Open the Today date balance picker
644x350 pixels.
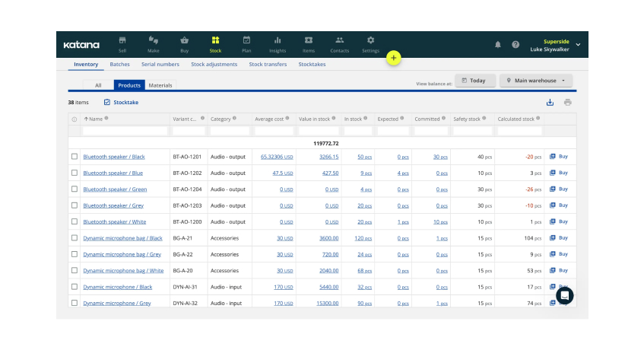pos(474,81)
